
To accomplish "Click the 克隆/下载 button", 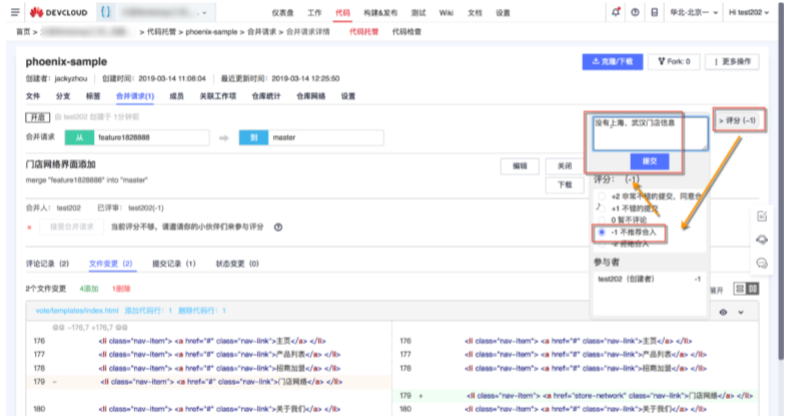I will coord(612,62).
